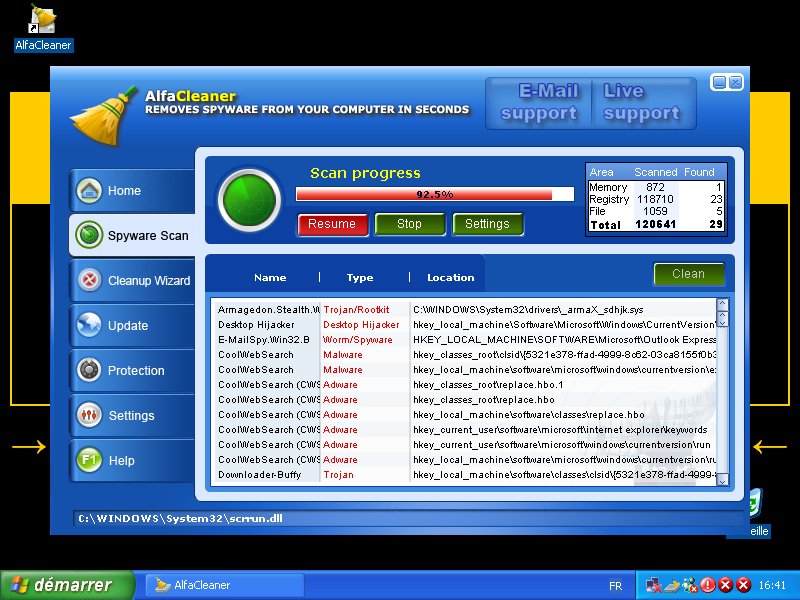Select the Downloader-Buffy entry
Viewport: 800px width, 600px height.
tap(260, 474)
